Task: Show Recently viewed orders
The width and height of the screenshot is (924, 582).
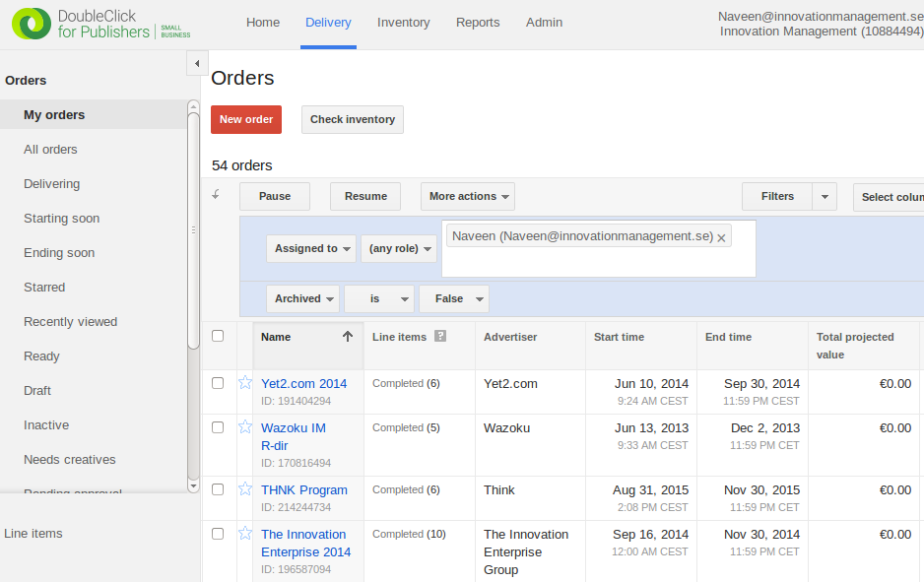Action: pyautogui.click(x=70, y=322)
